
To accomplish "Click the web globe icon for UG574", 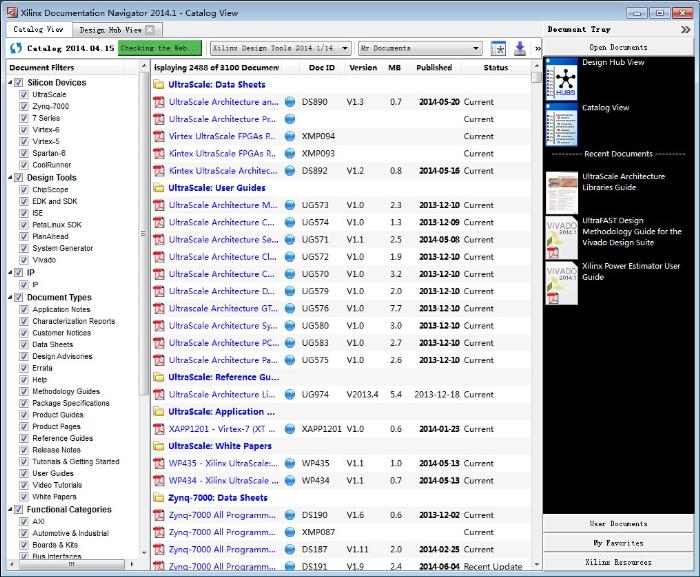I will [290, 222].
